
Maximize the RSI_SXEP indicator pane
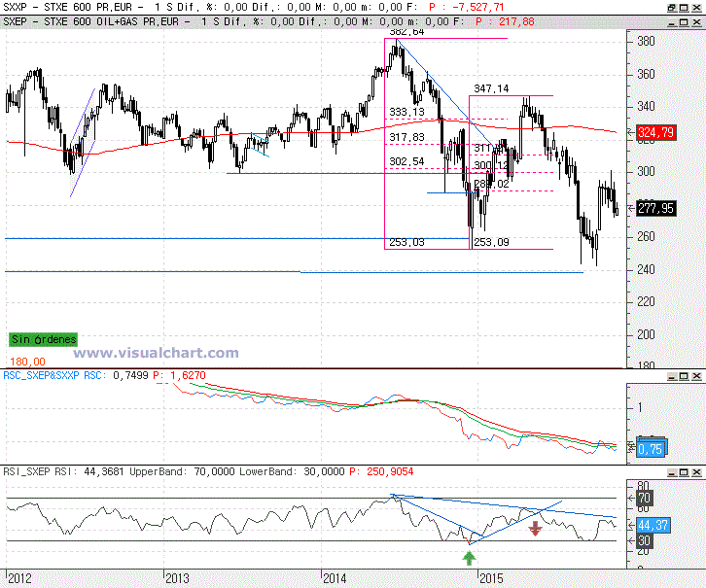(684, 472)
